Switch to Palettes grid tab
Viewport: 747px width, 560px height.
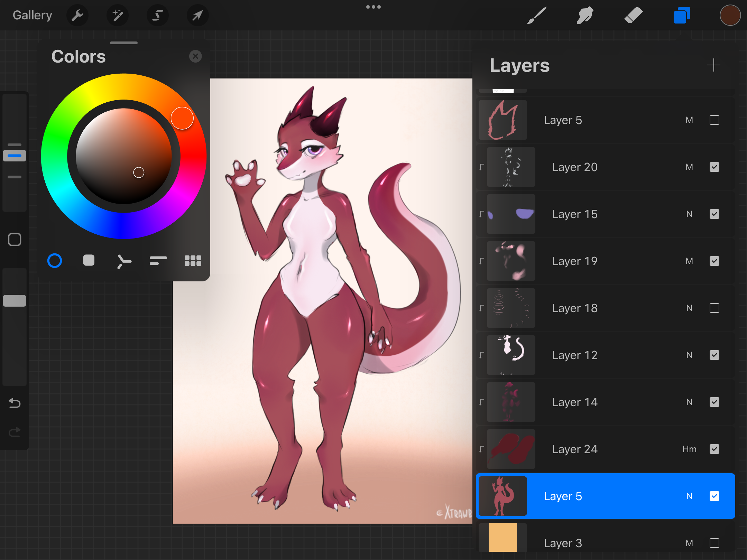tap(193, 261)
